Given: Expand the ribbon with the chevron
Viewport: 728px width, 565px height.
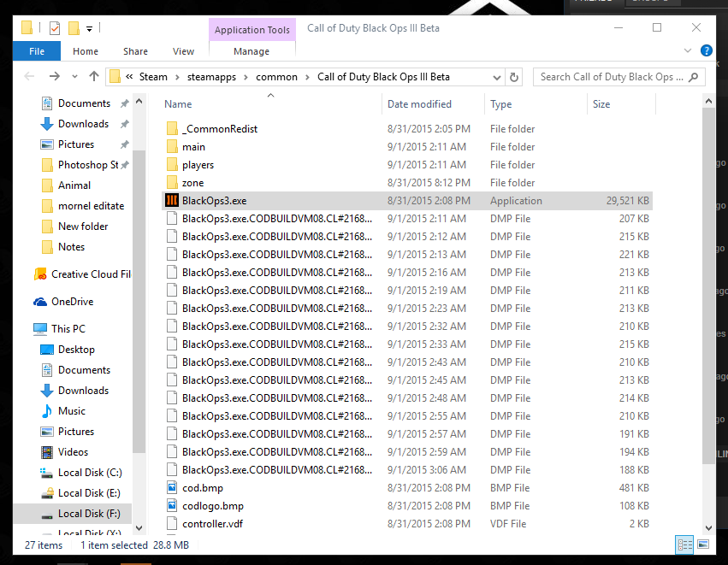Looking at the screenshot, I should 688,50.
